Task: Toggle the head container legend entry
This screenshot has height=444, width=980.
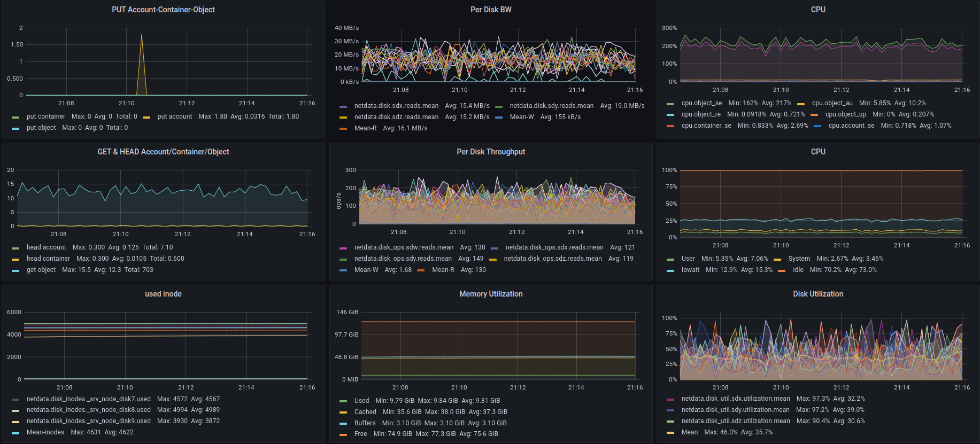Action: (x=48, y=259)
